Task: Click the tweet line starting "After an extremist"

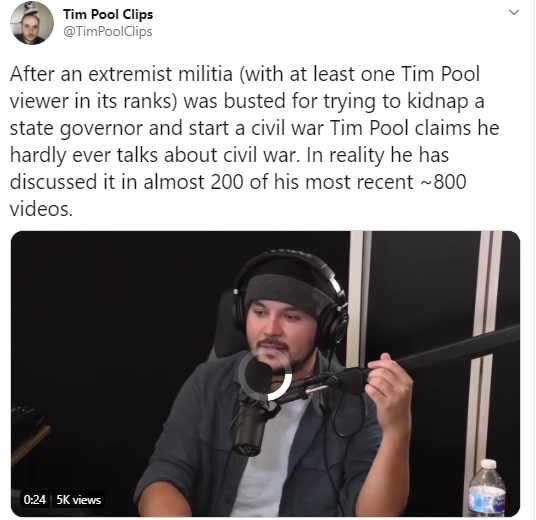Action: pos(245,74)
